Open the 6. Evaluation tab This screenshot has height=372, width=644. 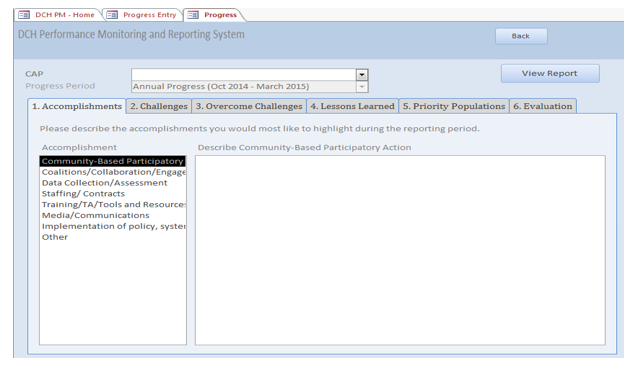[x=543, y=106]
